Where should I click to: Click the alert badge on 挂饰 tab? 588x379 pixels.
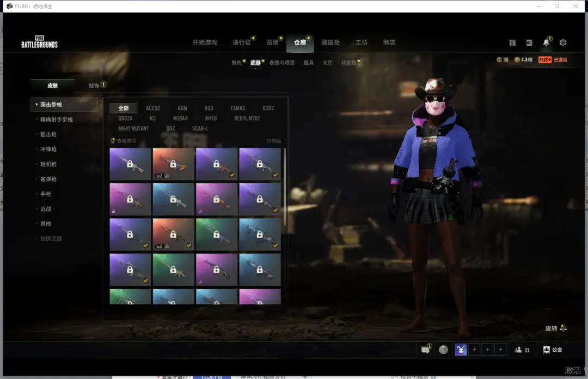[x=103, y=85]
